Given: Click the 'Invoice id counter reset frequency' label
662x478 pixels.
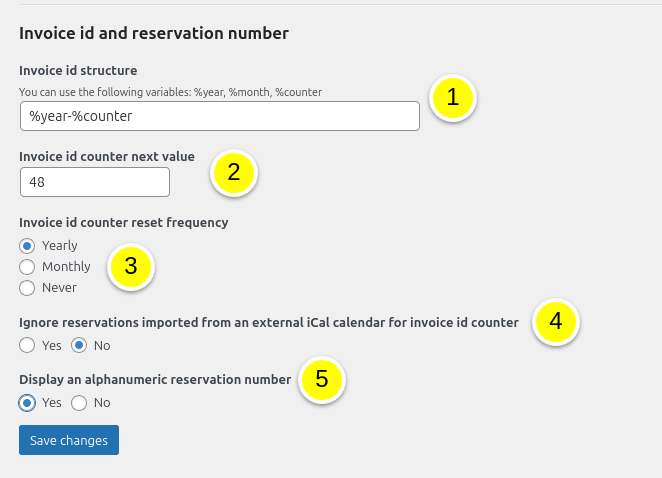Looking at the screenshot, I should 124,222.
